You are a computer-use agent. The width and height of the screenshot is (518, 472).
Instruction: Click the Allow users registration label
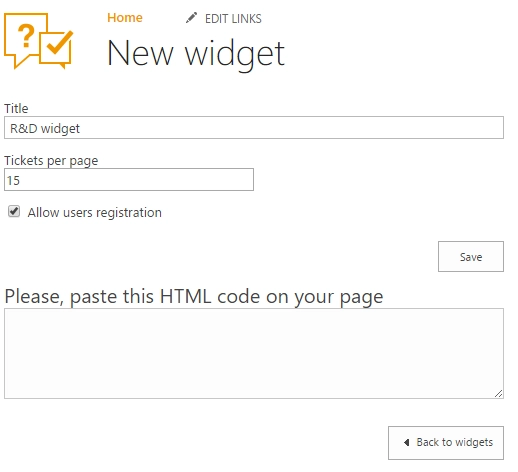(x=95, y=213)
